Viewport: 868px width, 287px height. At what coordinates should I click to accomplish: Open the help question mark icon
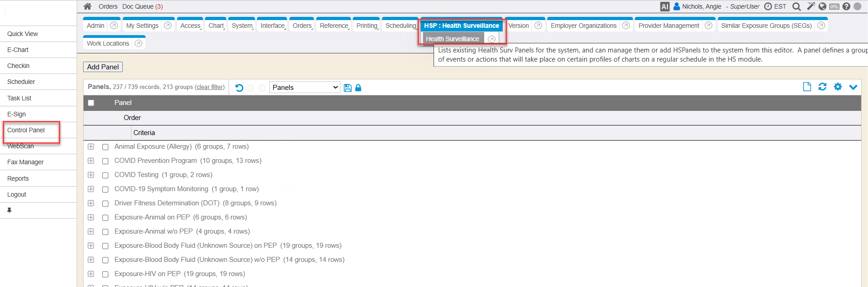(846, 6)
